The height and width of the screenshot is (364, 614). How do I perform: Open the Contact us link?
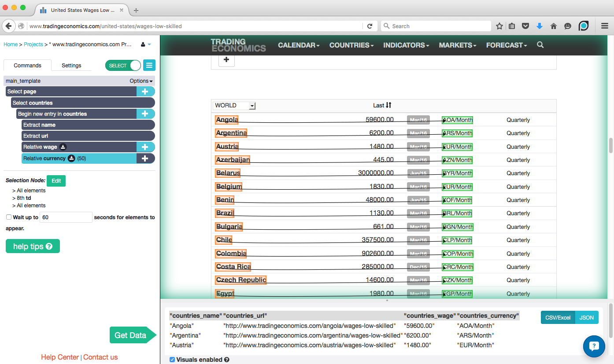[x=100, y=357]
